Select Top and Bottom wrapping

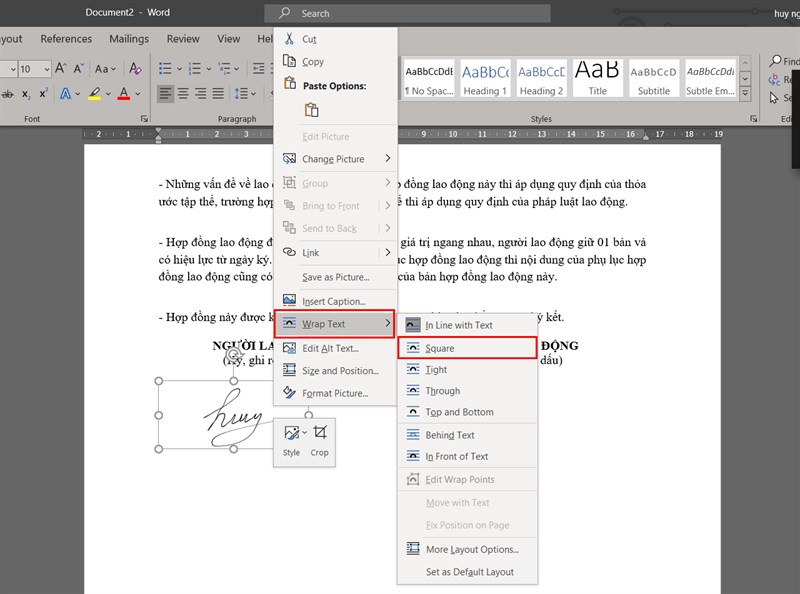pyautogui.click(x=467, y=412)
